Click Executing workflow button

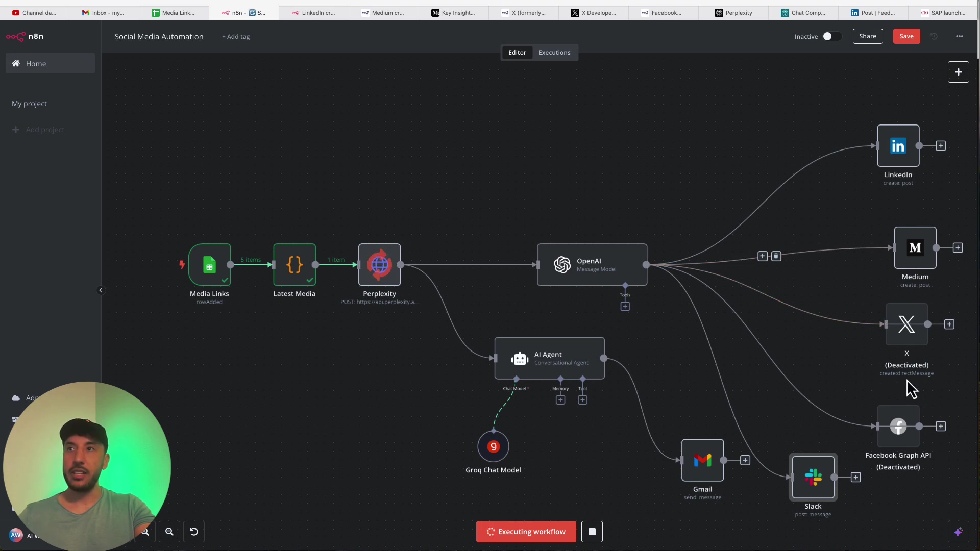[526, 532]
